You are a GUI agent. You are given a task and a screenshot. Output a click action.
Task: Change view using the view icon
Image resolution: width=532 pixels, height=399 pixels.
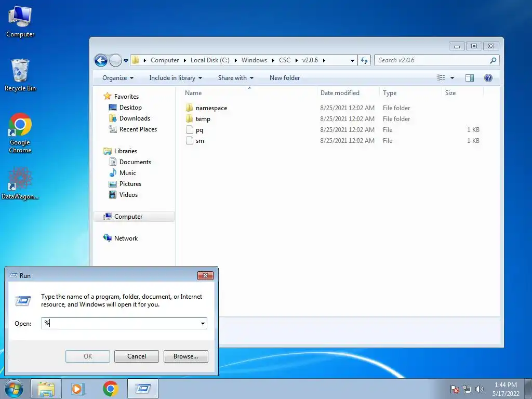pos(441,78)
